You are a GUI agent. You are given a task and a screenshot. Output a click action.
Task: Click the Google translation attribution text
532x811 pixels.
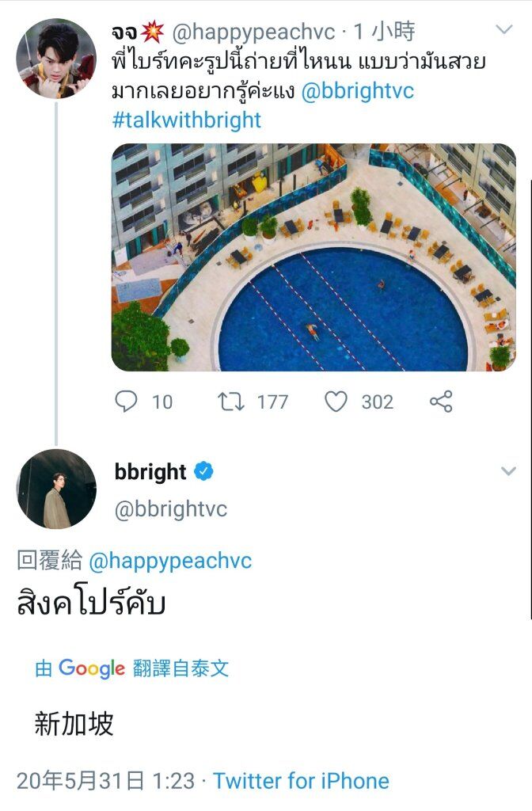[132, 668]
